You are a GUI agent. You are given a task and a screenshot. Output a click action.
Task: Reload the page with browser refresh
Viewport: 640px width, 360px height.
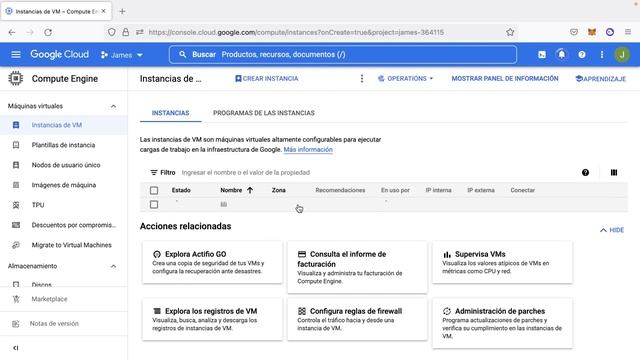(48, 32)
